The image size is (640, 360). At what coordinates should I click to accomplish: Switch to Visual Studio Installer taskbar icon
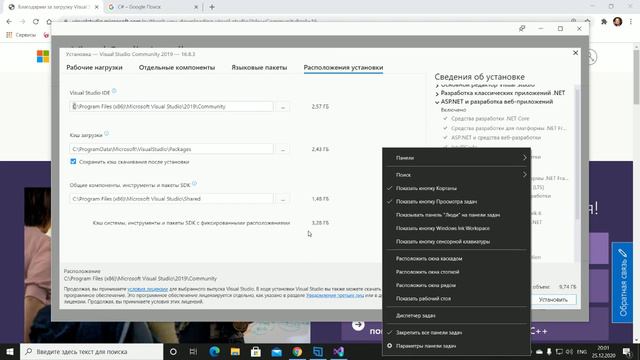click(318, 351)
